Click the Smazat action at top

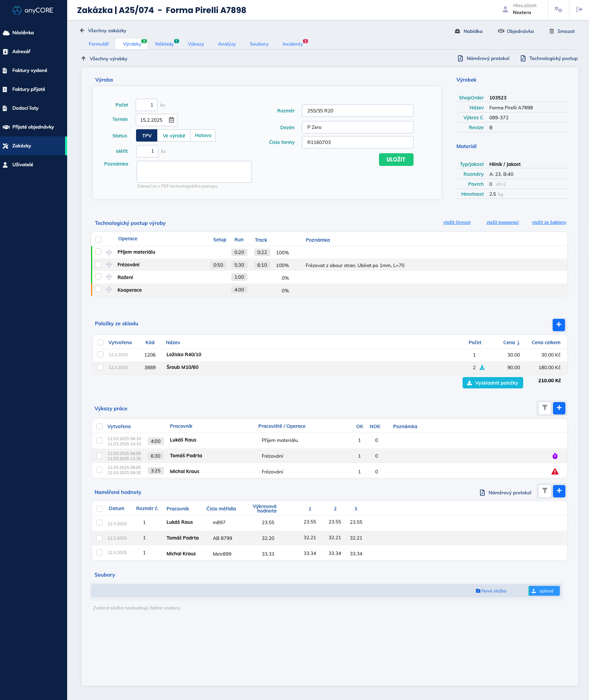pos(562,31)
